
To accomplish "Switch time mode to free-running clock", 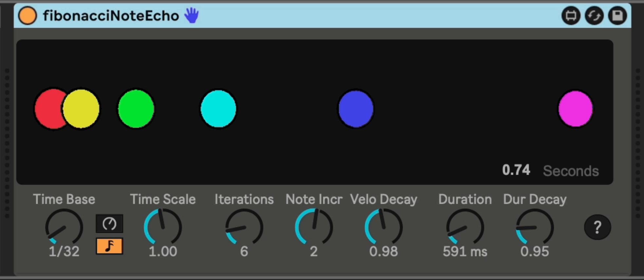I will [x=109, y=224].
